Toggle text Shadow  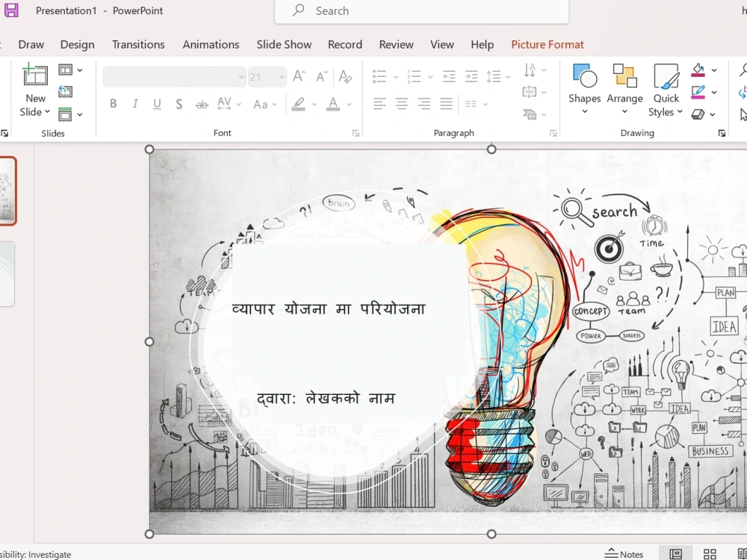tap(179, 104)
